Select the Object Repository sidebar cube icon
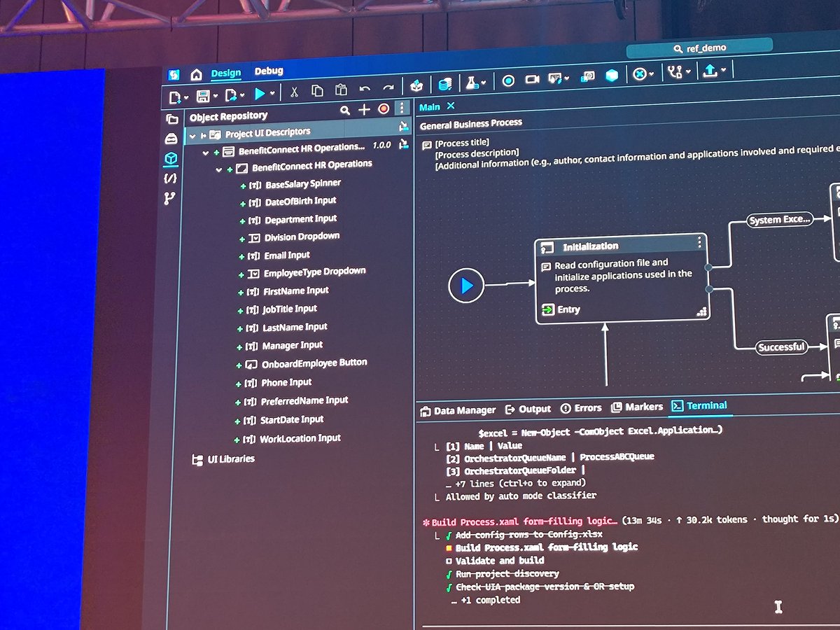 (x=171, y=159)
